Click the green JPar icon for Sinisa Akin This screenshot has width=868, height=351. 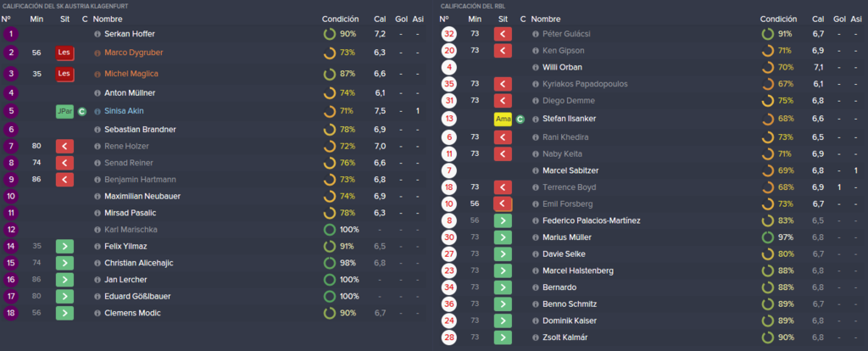(x=64, y=111)
